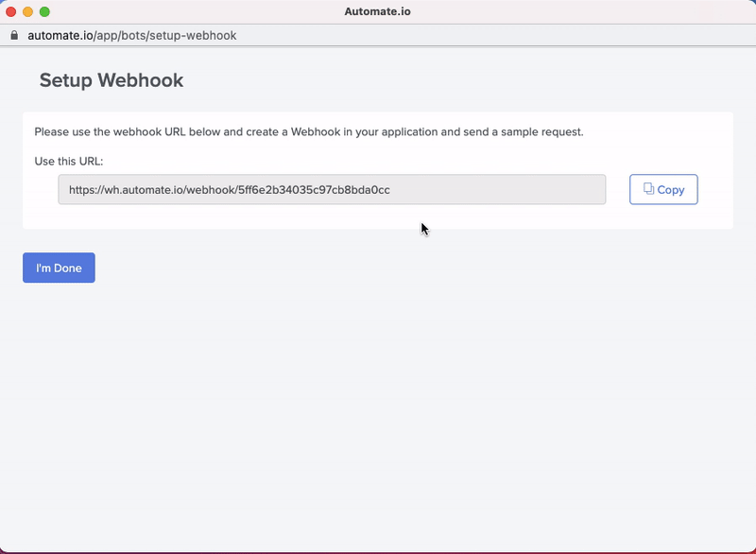
Task: Select the webhook URL field
Action: click(x=332, y=189)
